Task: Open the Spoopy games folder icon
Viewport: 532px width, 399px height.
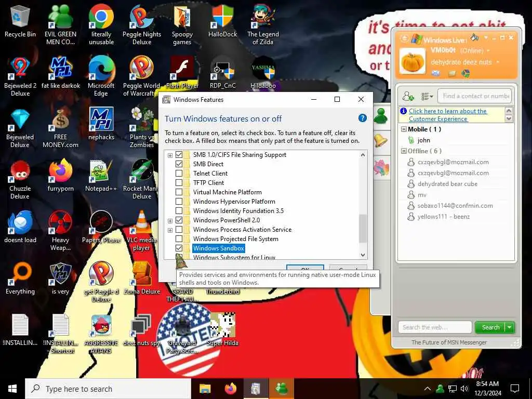Action: 182,24
